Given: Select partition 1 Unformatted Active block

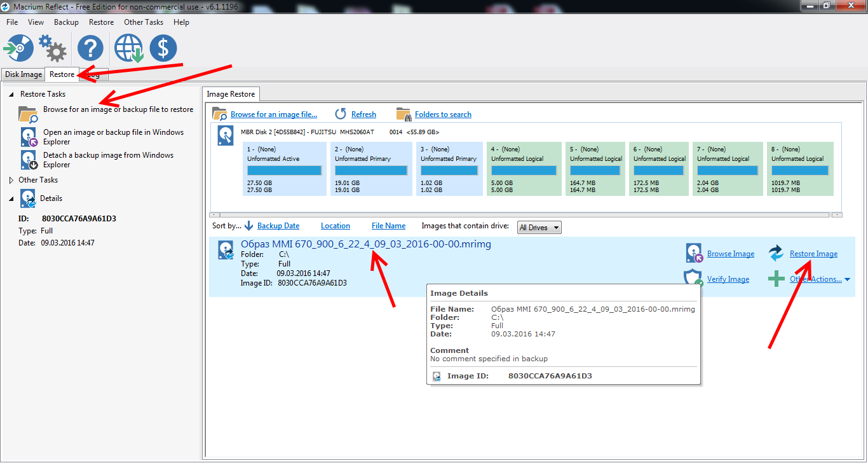Looking at the screenshot, I should [x=284, y=169].
